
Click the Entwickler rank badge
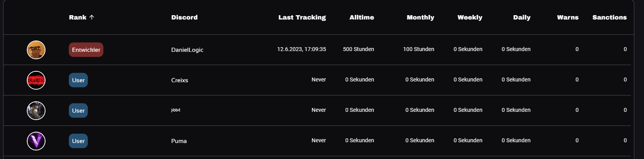86,50
